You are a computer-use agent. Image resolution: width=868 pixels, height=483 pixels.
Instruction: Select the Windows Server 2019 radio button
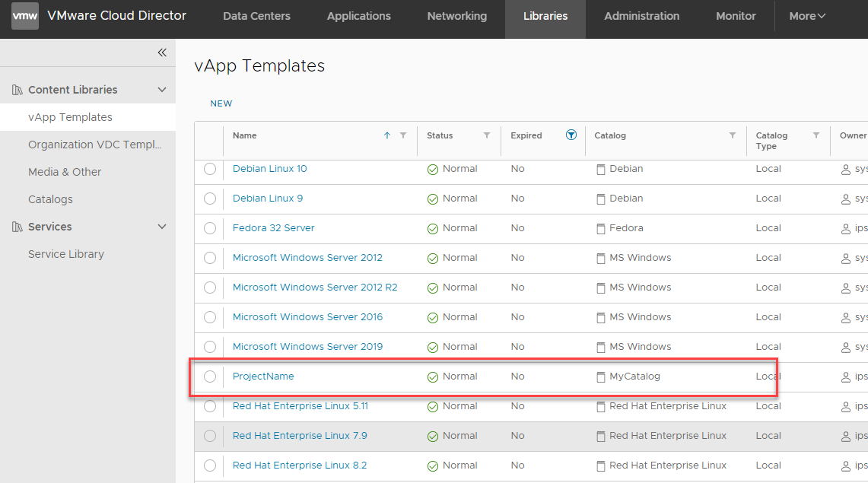coord(210,347)
